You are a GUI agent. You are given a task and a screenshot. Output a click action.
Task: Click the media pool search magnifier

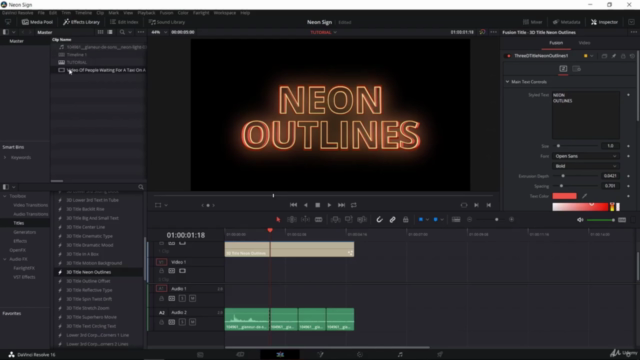122,32
